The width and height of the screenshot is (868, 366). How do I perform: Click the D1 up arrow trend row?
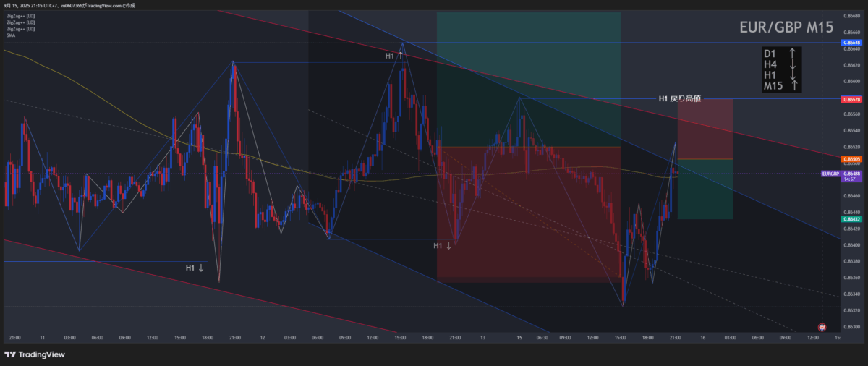point(780,54)
